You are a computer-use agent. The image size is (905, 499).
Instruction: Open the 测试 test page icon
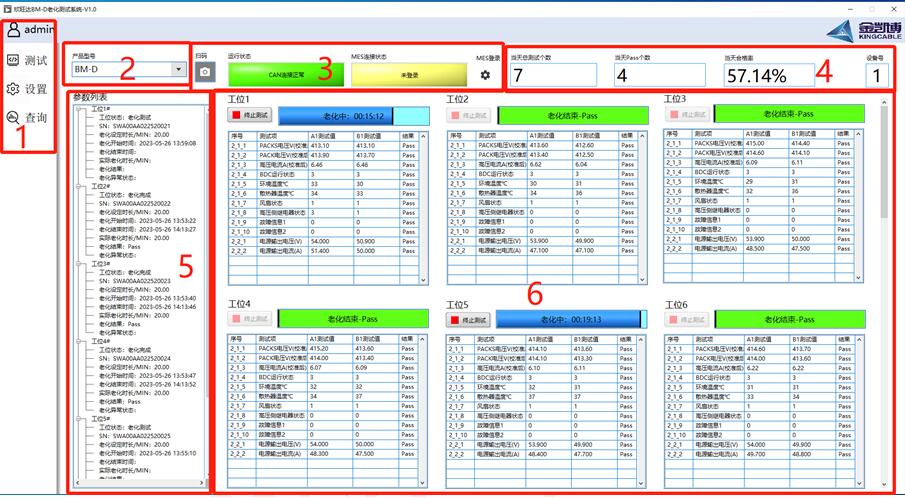pos(13,60)
